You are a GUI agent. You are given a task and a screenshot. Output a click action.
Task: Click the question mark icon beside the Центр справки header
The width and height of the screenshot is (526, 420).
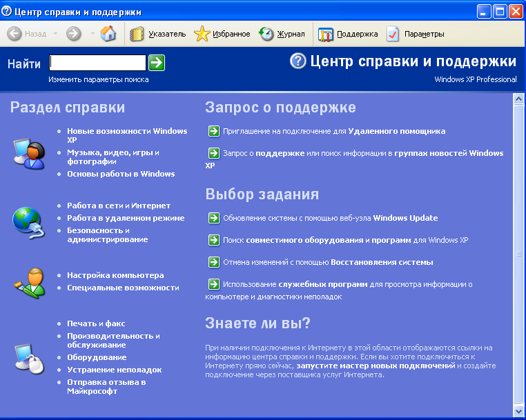[x=298, y=61]
